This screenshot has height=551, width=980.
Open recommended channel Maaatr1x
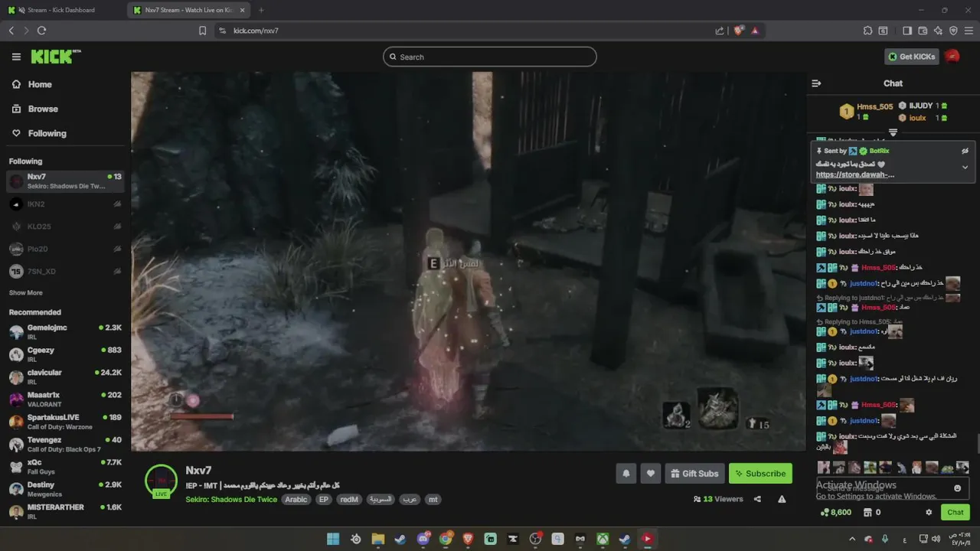[65, 399]
